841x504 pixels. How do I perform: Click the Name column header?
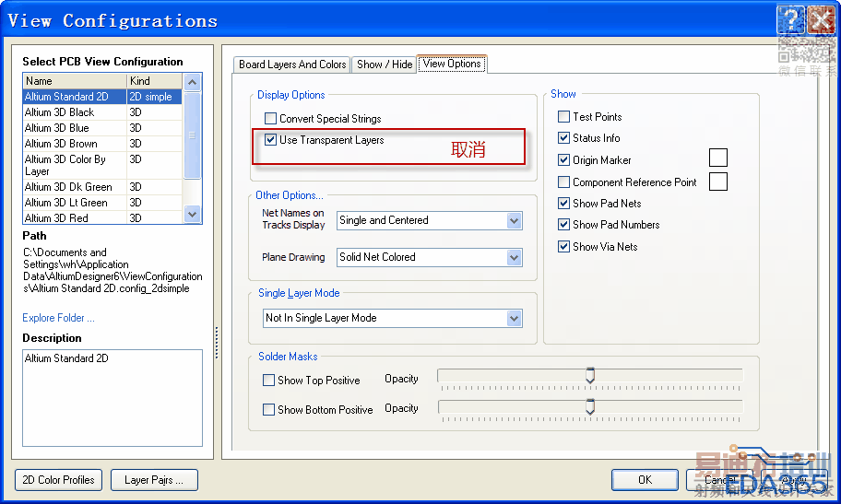[x=75, y=81]
